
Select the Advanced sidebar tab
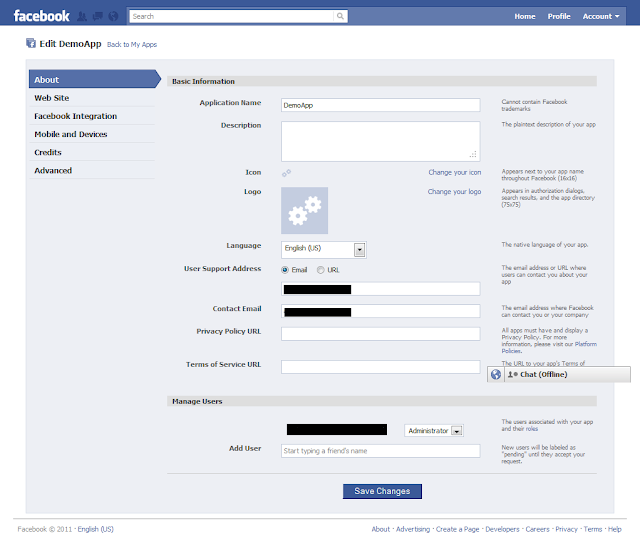[92, 171]
